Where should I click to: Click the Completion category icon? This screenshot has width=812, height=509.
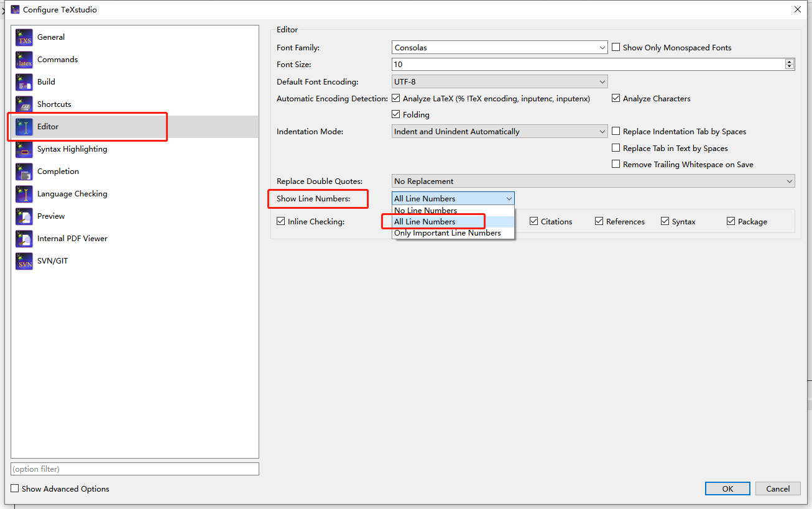[x=24, y=172]
